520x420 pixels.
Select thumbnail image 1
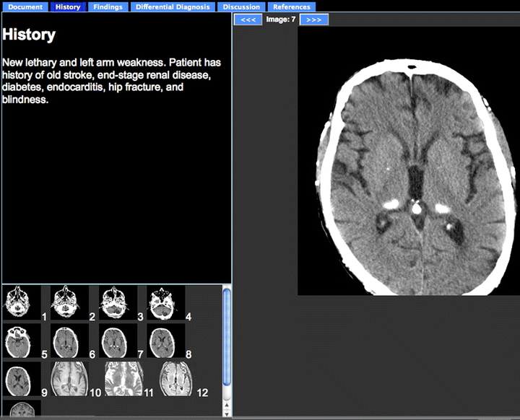[19, 303]
